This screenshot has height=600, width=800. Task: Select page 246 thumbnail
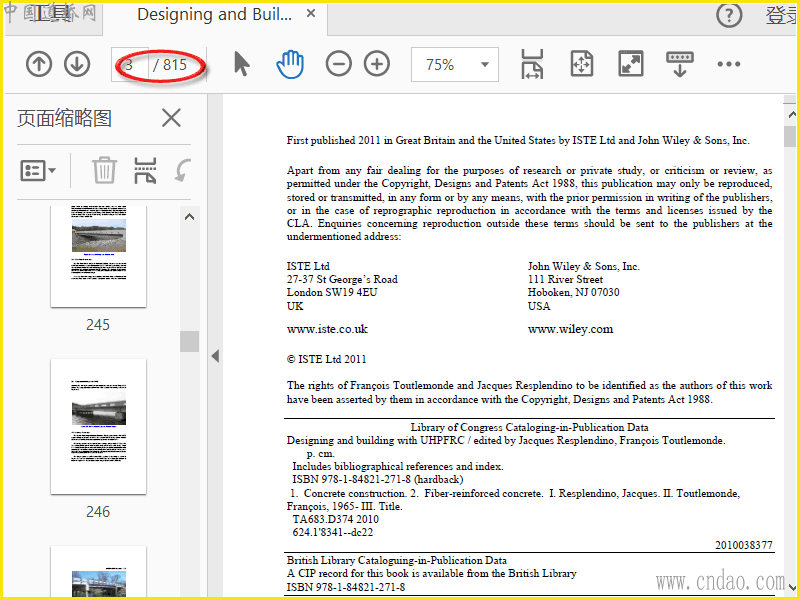click(98, 427)
